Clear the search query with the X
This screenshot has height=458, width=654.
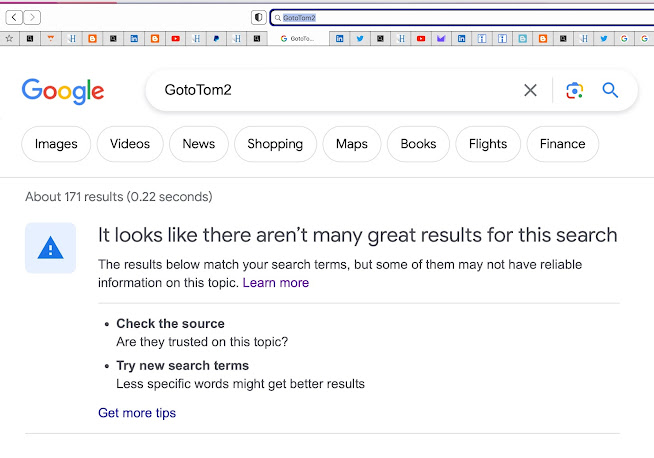530,90
